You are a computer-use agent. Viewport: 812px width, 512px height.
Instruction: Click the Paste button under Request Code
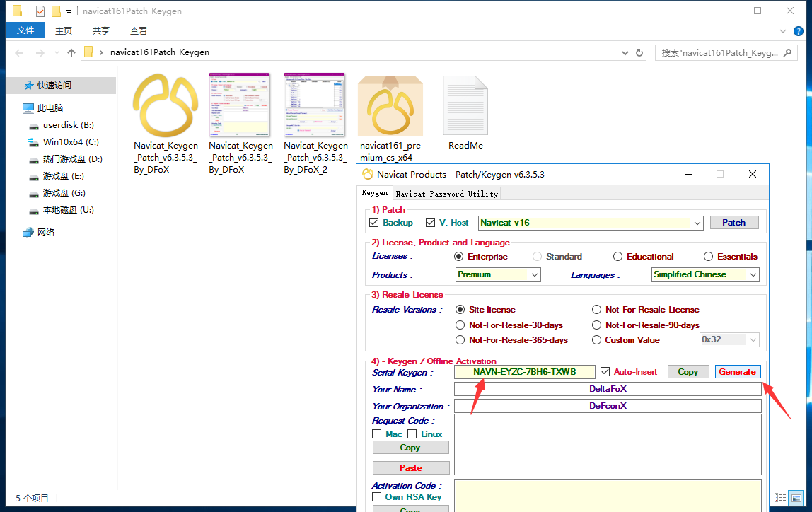pos(410,467)
